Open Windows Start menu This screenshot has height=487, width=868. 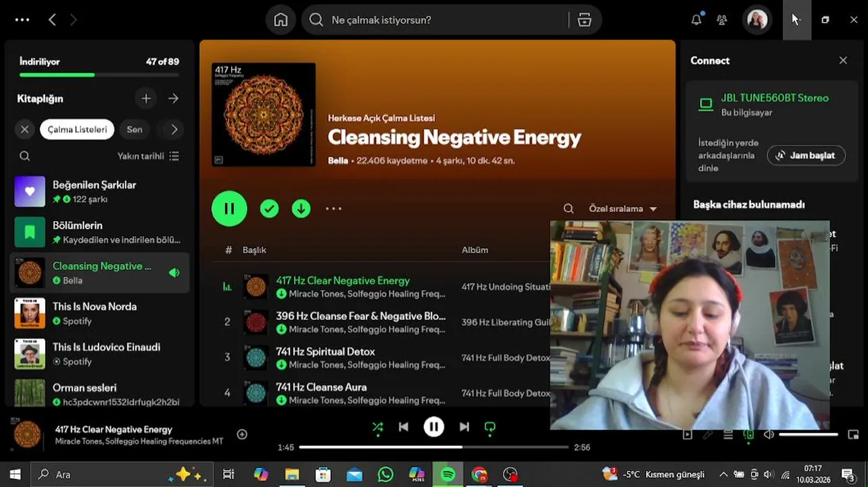point(15,475)
